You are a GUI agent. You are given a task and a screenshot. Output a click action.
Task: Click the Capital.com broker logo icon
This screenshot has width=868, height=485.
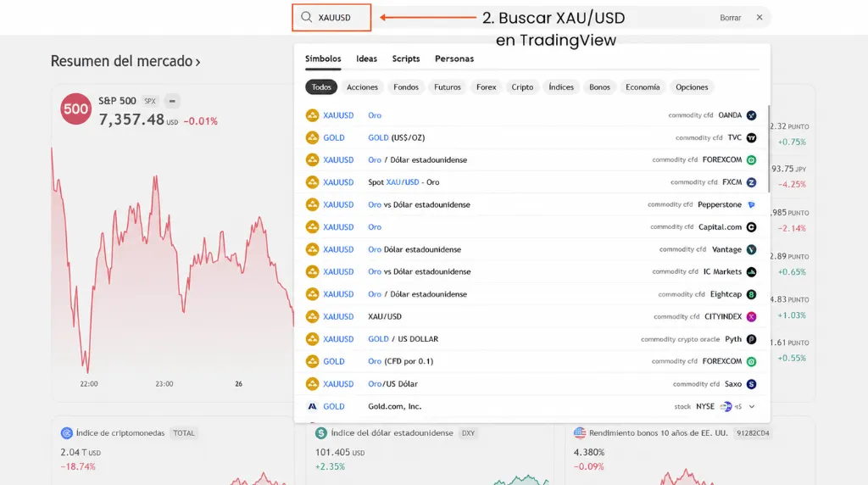tap(751, 227)
